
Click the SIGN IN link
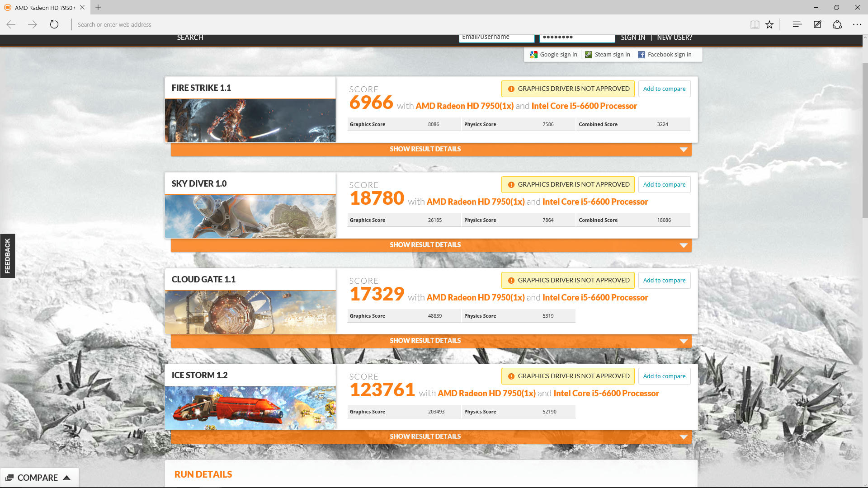(633, 38)
